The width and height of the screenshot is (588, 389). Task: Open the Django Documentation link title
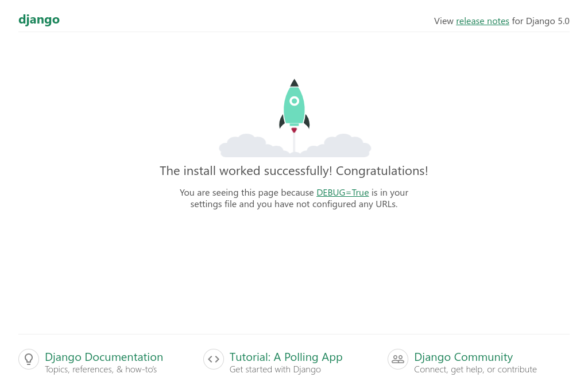tap(104, 357)
